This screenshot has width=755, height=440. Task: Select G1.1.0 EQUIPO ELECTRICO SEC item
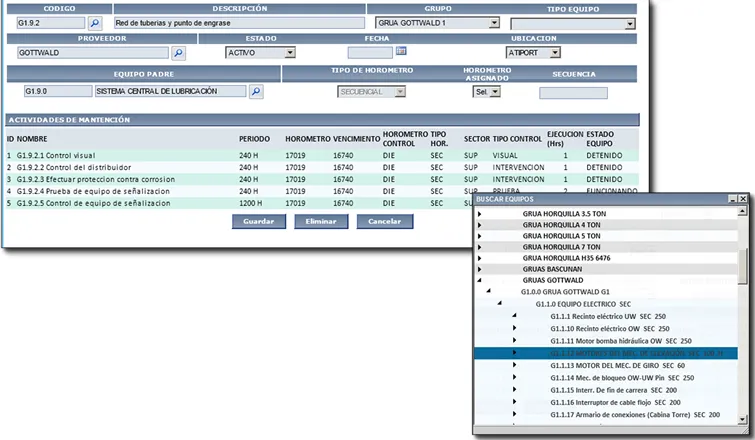(x=583, y=304)
